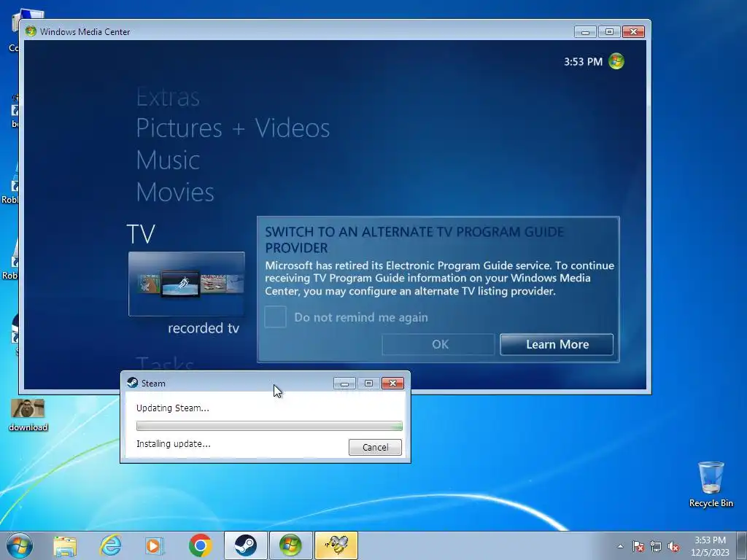
Task: Close the Steam updater window
Action: tap(392, 384)
